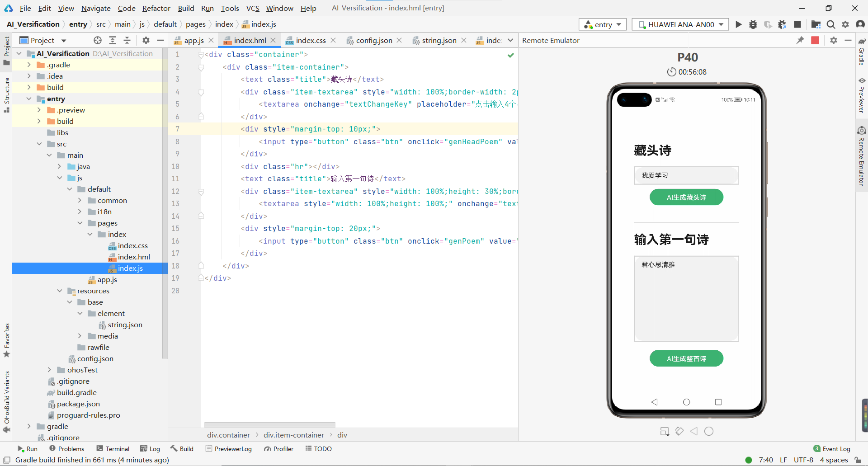Open the Refactor menu
Viewport: 868px width, 466px height.
(x=156, y=8)
